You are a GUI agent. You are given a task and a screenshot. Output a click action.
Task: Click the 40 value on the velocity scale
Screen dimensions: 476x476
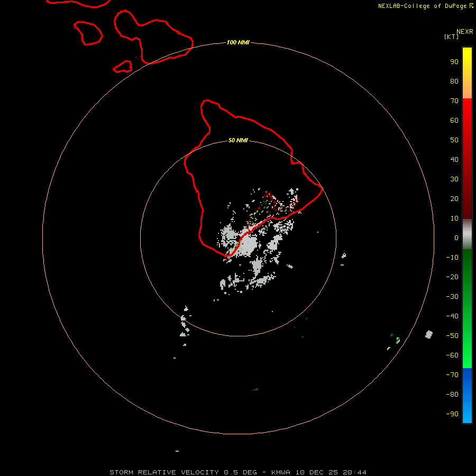tap(454, 159)
